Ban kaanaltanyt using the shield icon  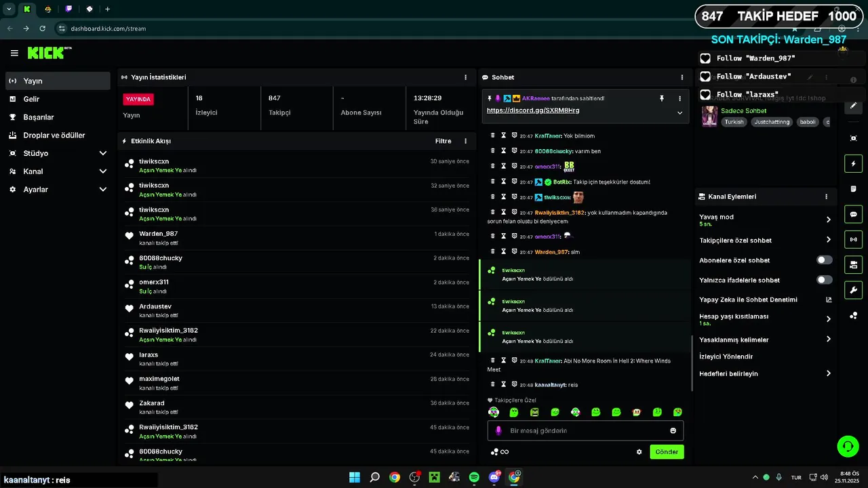click(x=514, y=384)
